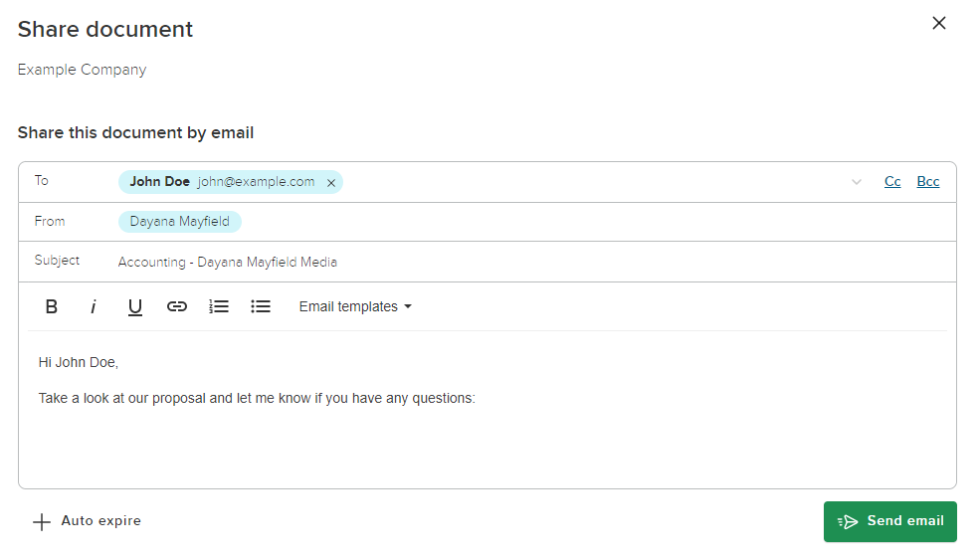Screen dimensions: 980x560
Task: Toggle bold formatting in the email toolbar
Action: click(x=52, y=307)
